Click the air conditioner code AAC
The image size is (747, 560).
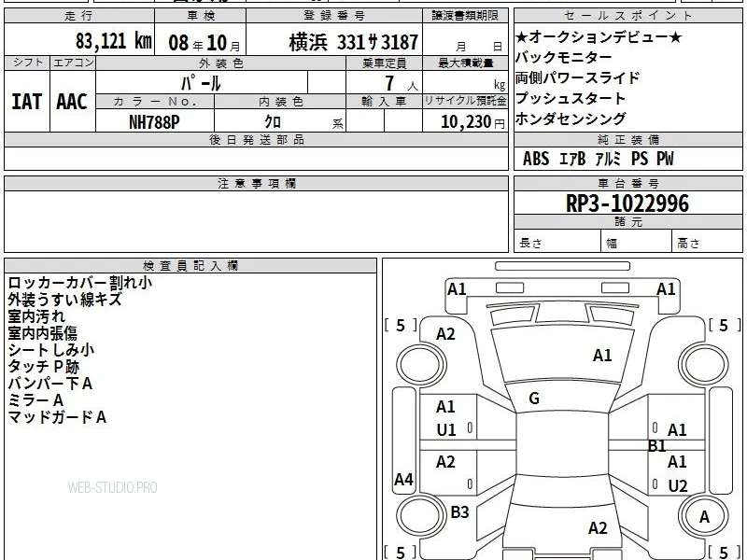[72, 102]
